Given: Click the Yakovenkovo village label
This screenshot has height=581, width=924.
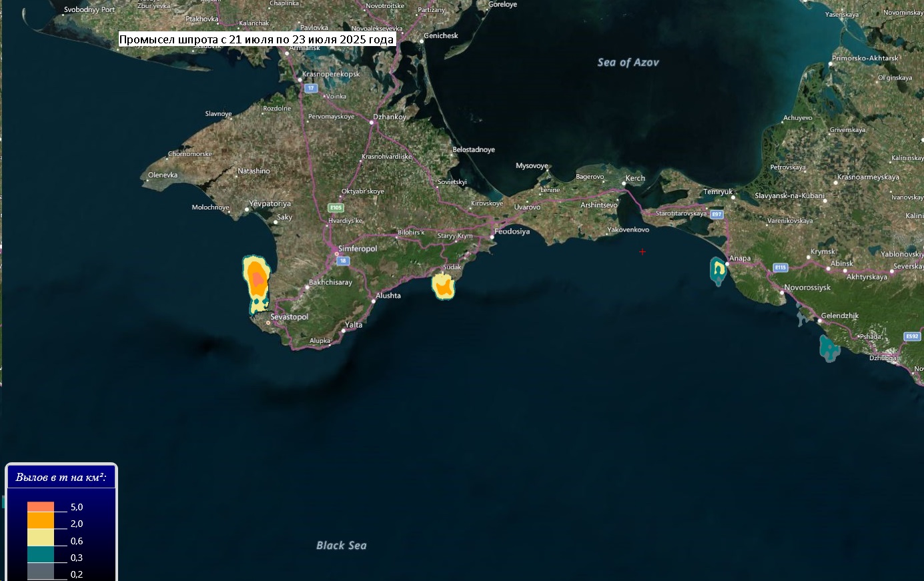Looking at the screenshot, I should 628,229.
